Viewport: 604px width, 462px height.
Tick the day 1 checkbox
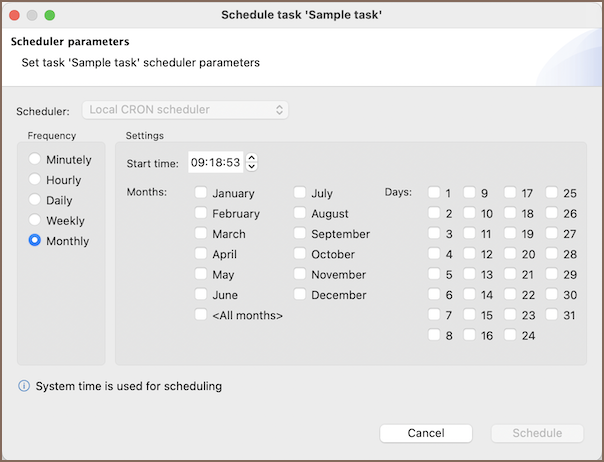tap(434, 193)
